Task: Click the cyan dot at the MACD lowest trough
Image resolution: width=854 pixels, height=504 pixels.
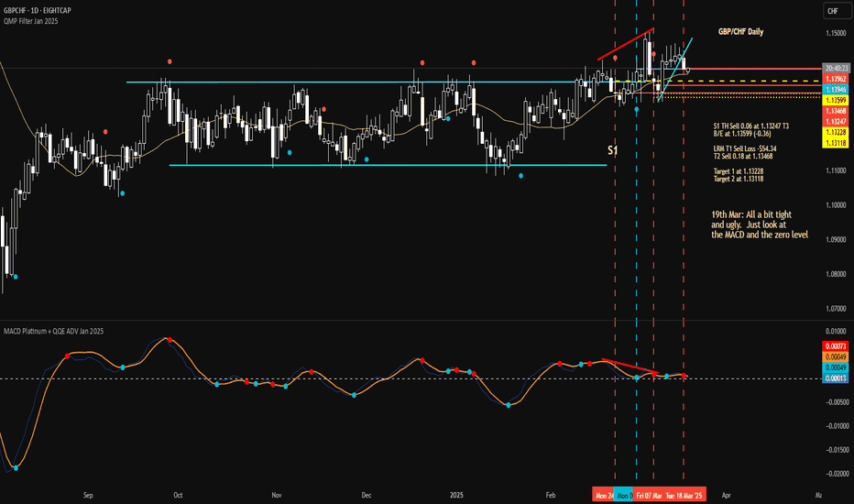Action: (x=16, y=467)
